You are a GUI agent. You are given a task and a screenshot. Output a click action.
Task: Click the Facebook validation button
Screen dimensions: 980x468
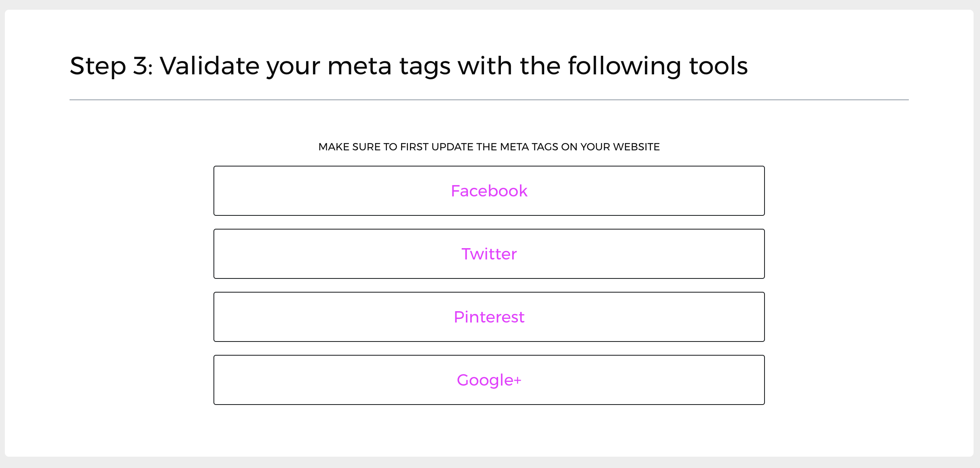(489, 190)
